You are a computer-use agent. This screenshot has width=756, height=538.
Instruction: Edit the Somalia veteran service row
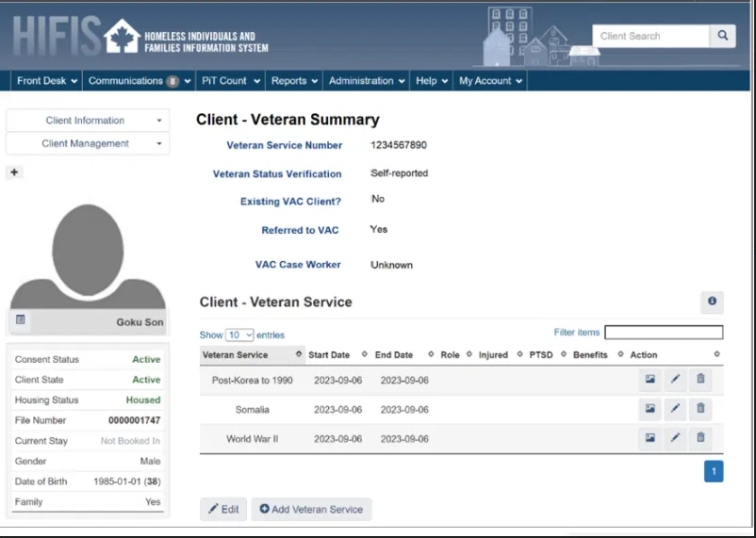coord(675,409)
